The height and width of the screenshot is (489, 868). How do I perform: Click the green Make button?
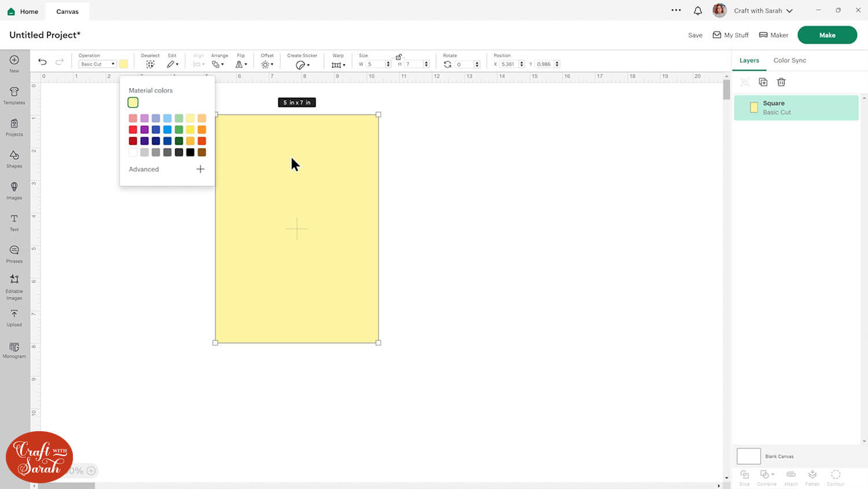click(x=827, y=35)
